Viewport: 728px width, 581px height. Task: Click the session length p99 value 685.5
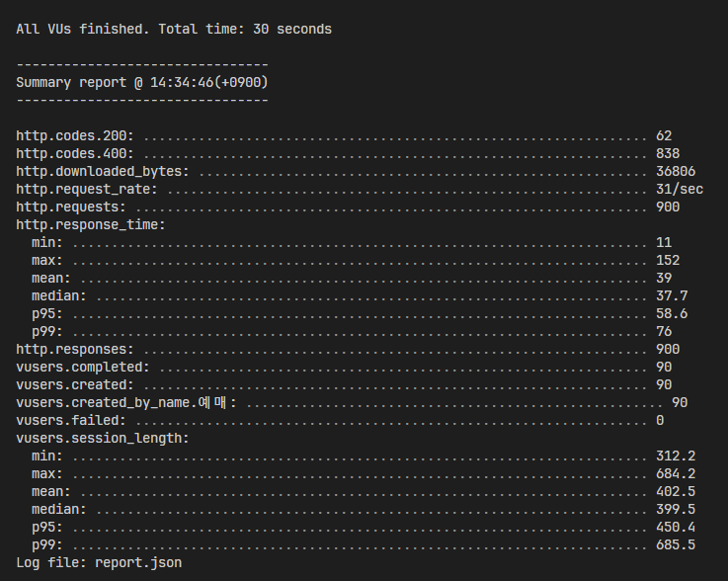tap(676, 545)
